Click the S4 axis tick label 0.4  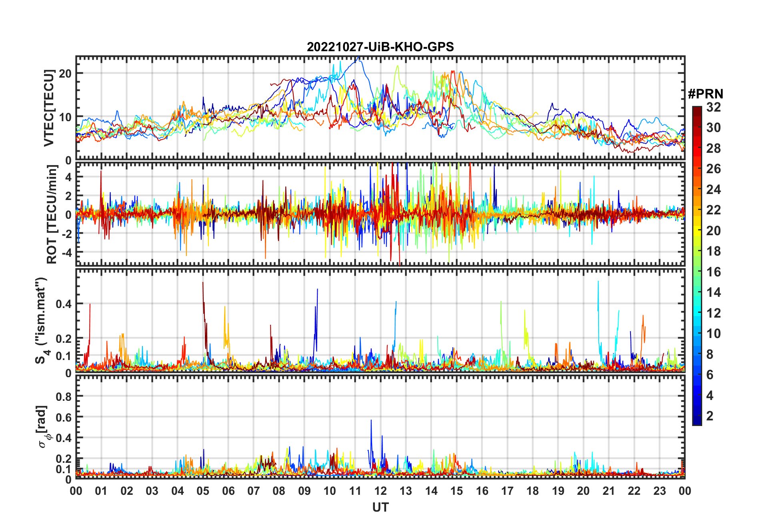(x=64, y=304)
